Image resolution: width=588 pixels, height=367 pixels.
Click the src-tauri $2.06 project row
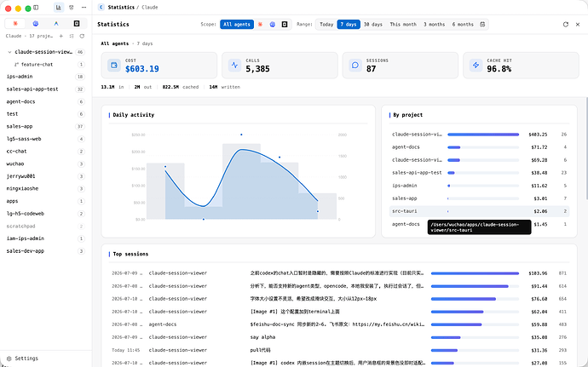pos(479,211)
